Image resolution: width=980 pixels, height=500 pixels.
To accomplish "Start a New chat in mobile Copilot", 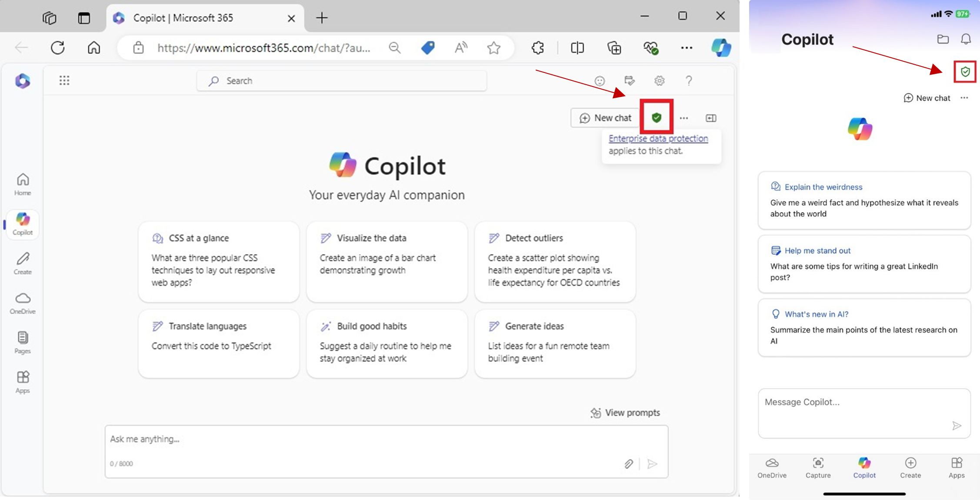I will [x=927, y=98].
